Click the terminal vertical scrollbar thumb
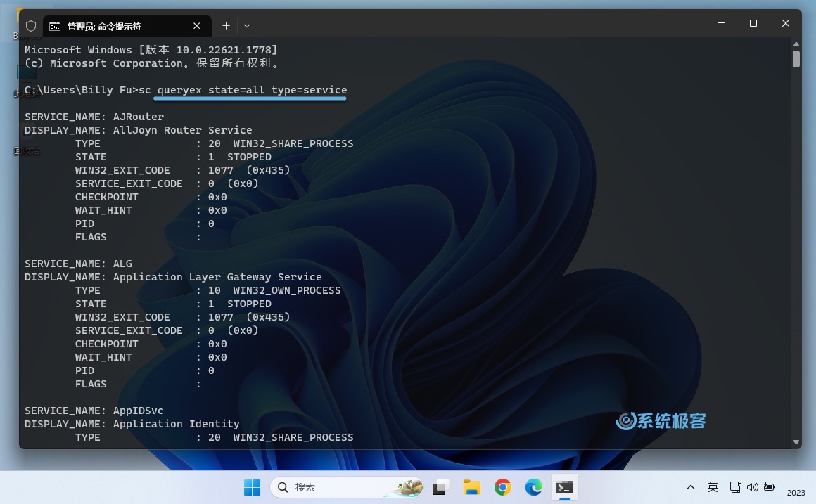Image resolution: width=816 pixels, height=504 pixels. tap(796, 59)
